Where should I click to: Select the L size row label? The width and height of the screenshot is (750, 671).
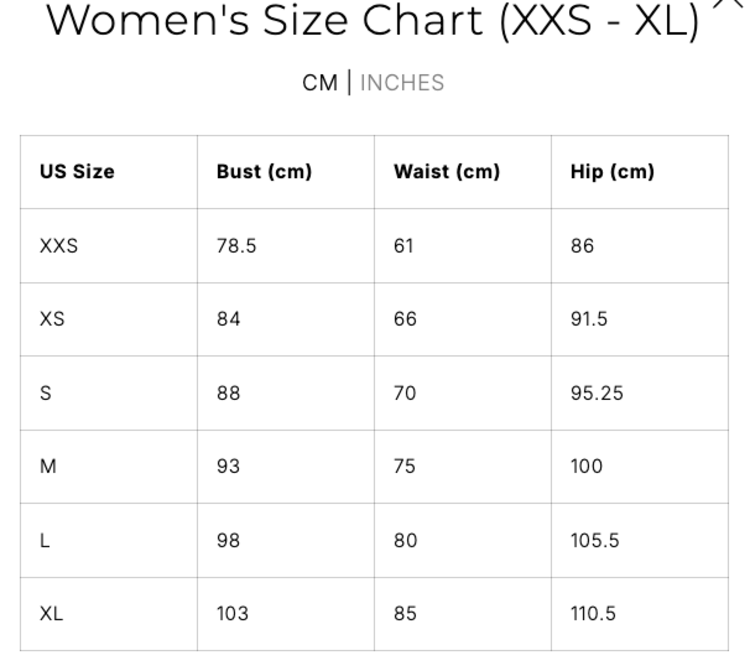pyautogui.click(x=45, y=540)
